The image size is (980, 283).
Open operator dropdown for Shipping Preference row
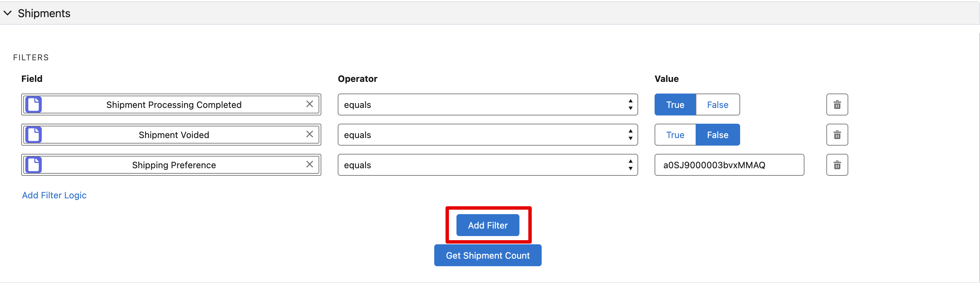[487, 164]
